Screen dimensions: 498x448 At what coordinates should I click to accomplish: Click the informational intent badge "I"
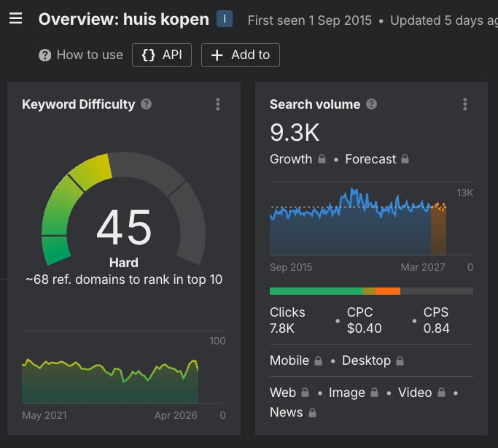(x=225, y=19)
